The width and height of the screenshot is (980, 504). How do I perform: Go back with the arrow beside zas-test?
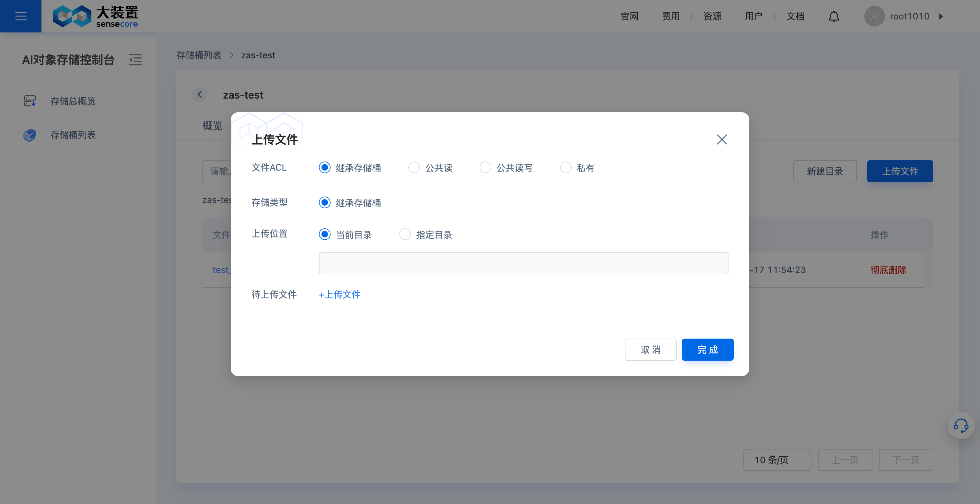pos(200,95)
